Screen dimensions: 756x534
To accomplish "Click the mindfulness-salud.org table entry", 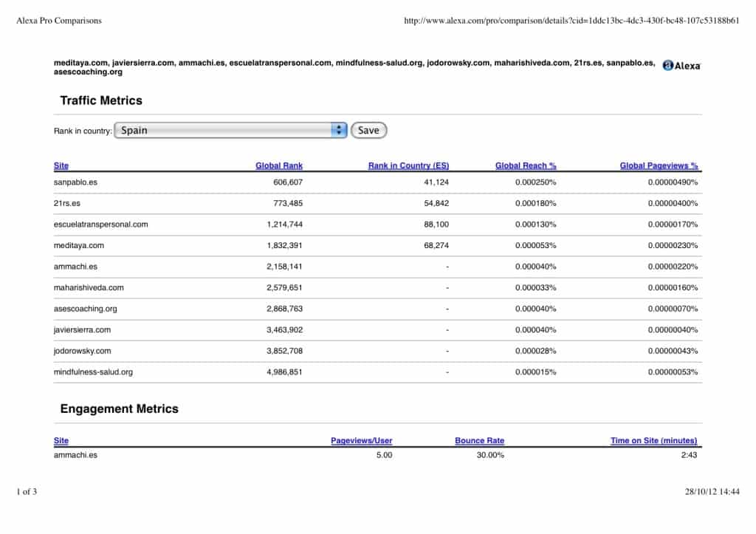I will pyautogui.click(x=93, y=372).
